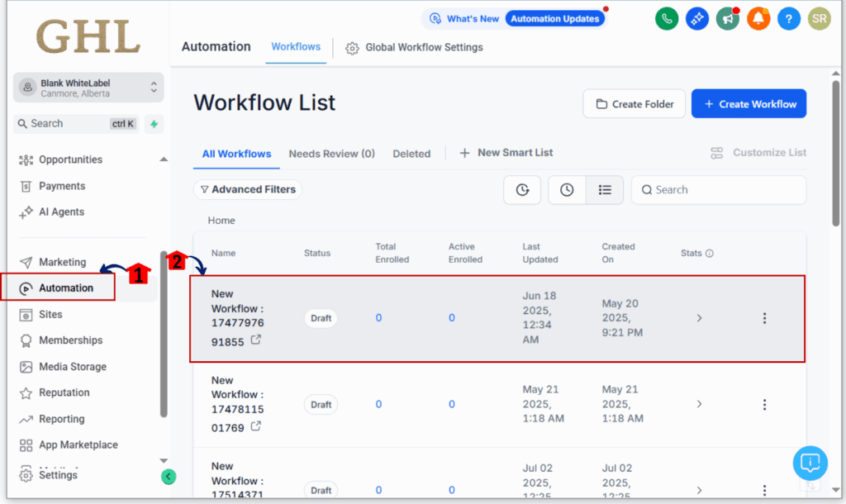Open Memberships in the sidebar
This screenshot has width=846, height=504.
pyautogui.click(x=70, y=340)
